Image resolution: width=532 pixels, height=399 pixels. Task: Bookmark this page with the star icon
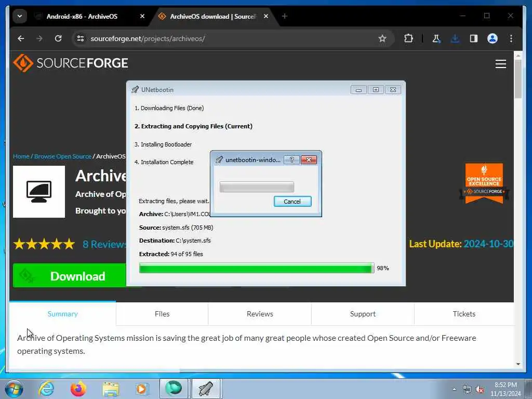point(382,38)
